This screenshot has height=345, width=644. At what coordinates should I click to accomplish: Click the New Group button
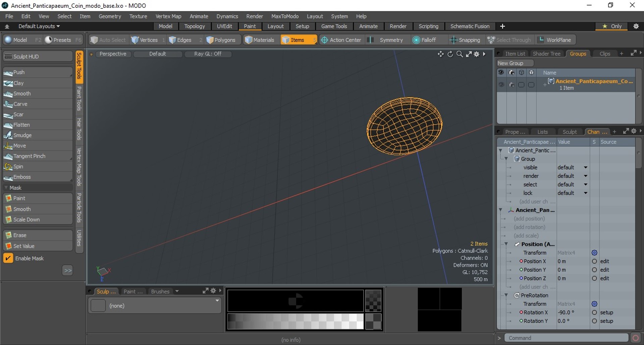point(515,63)
